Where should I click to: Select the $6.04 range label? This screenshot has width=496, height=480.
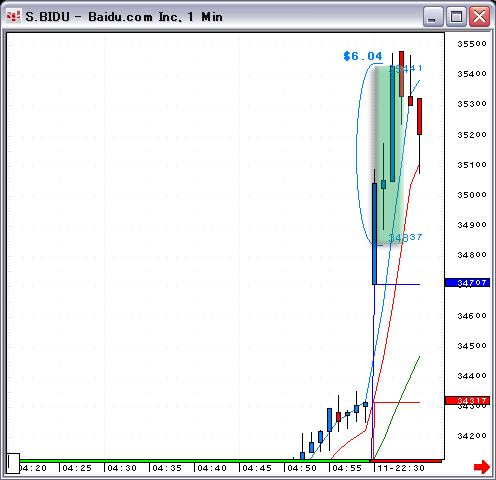[363, 56]
